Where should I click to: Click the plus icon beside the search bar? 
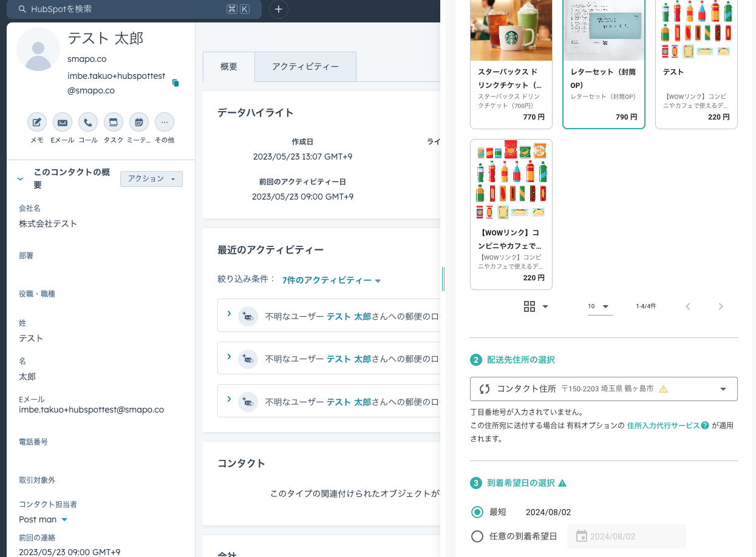(279, 9)
